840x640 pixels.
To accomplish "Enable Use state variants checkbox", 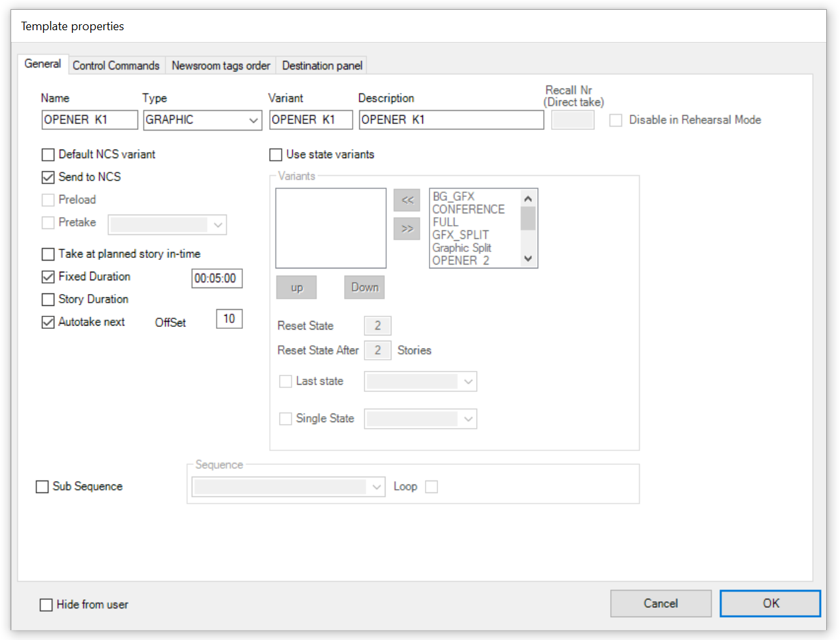I will point(276,155).
